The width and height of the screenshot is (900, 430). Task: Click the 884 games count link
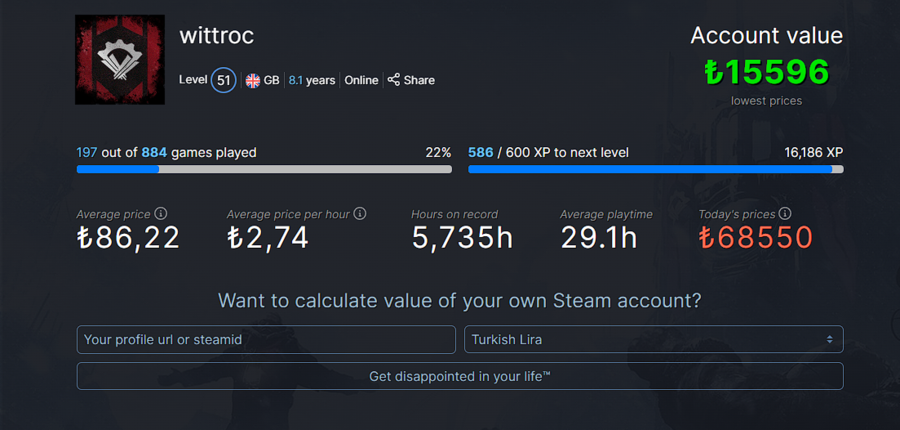tap(154, 153)
